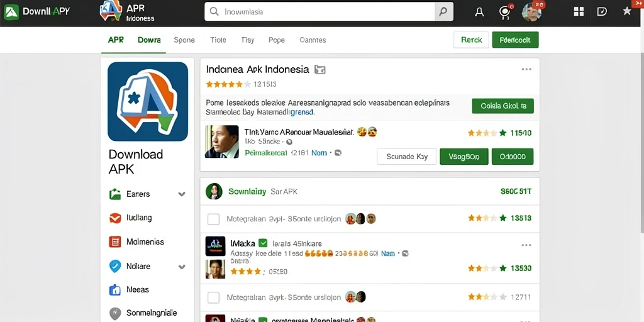
Task: Click the search magnifier button in the search bar
Action: pyautogui.click(x=443, y=11)
